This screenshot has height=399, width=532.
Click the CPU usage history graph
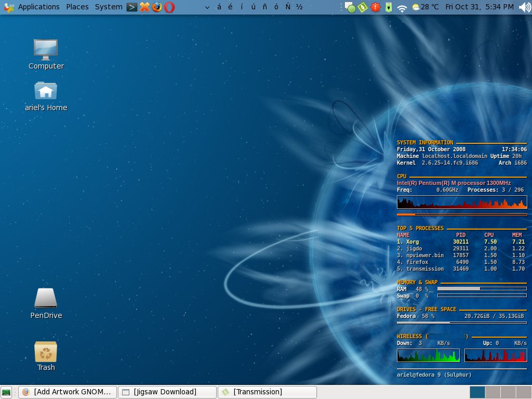(462, 202)
